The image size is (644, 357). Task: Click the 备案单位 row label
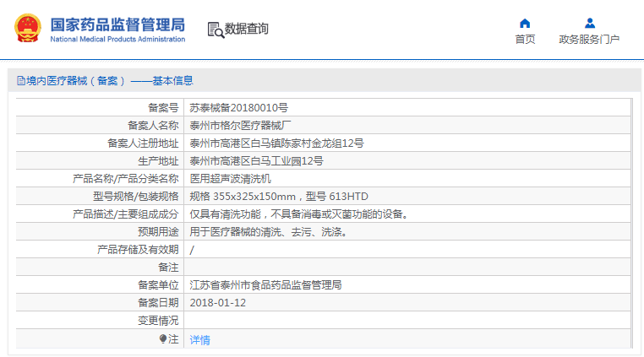click(x=158, y=285)
